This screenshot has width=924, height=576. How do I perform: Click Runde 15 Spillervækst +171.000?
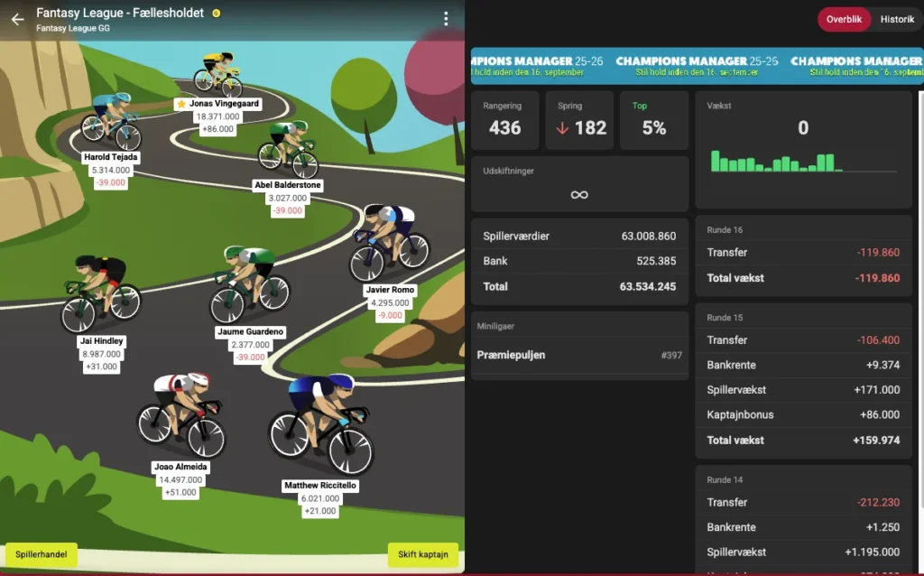coord(803,390)
